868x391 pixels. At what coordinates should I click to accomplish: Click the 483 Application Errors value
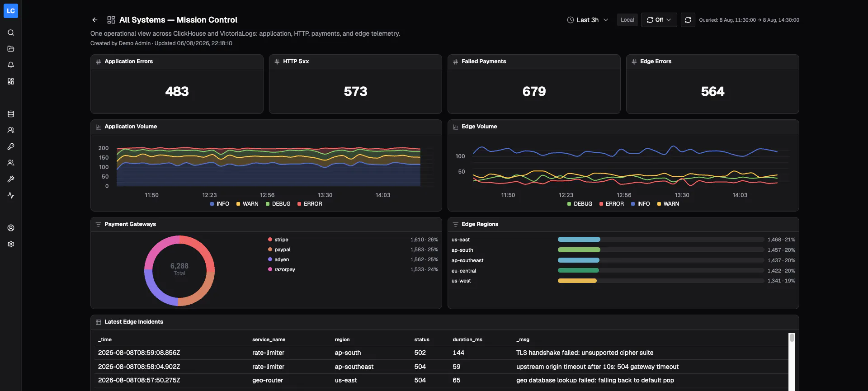point(177,91)
